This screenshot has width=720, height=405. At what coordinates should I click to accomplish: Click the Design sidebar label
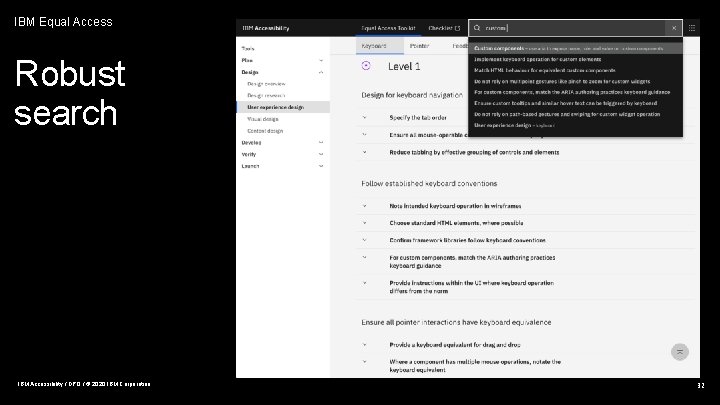point(250,72)
